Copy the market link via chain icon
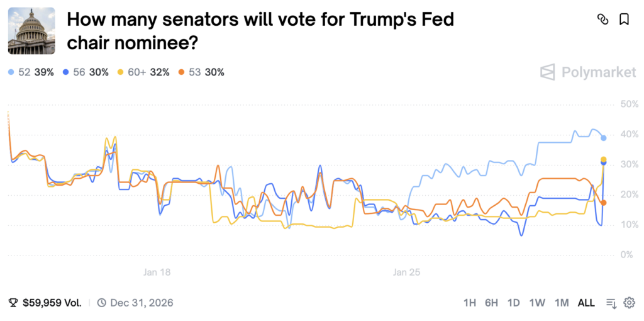644x321 pixels. (602, 20)
